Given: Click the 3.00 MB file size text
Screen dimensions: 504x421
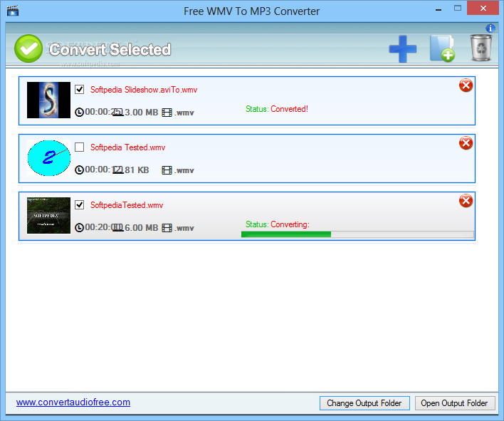Looking at the screenshot, I should pyautogui.click(x=142, y=113).
